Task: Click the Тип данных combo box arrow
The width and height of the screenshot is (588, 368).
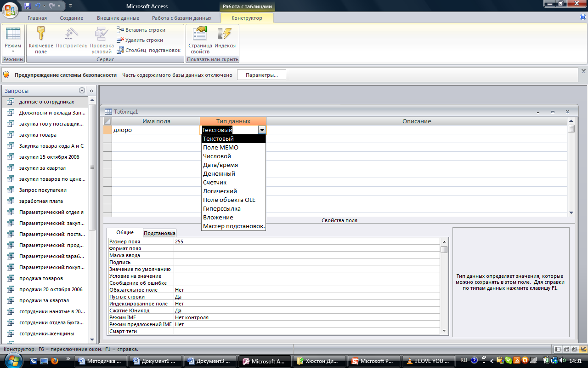Action: (x=262, y=130)
